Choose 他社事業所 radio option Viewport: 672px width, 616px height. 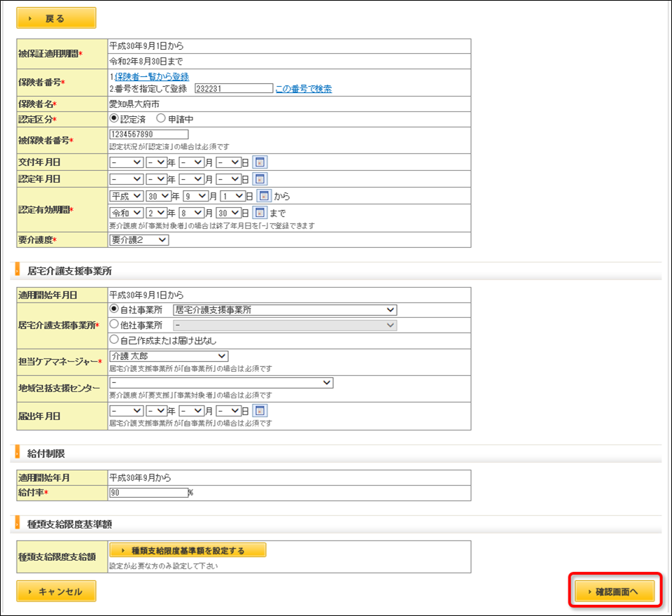pos(114,325)
